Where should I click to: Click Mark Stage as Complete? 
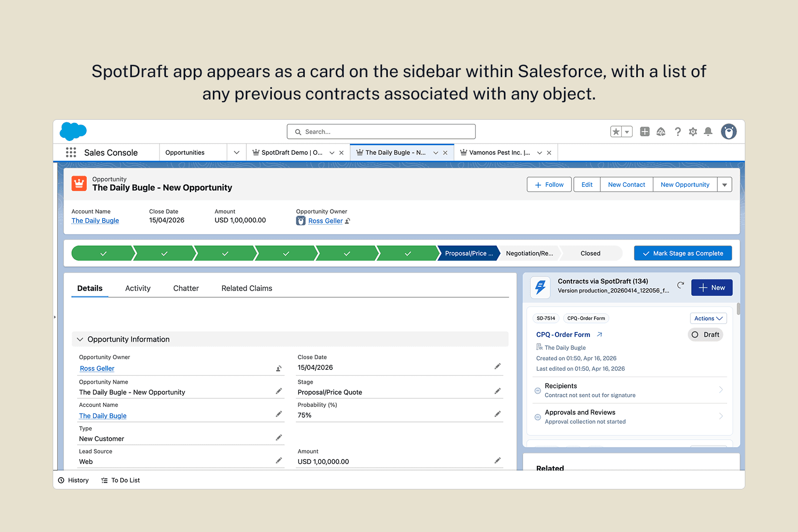coord(683,253)
